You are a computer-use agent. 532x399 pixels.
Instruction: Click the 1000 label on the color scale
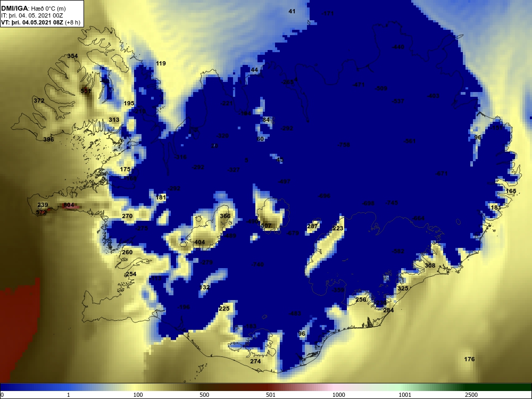(338, 395)
